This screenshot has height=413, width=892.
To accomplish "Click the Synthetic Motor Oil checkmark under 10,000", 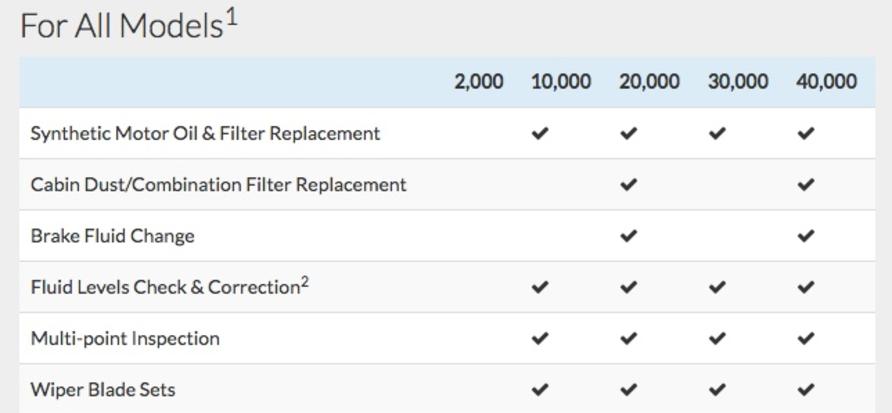I will 540,133.
